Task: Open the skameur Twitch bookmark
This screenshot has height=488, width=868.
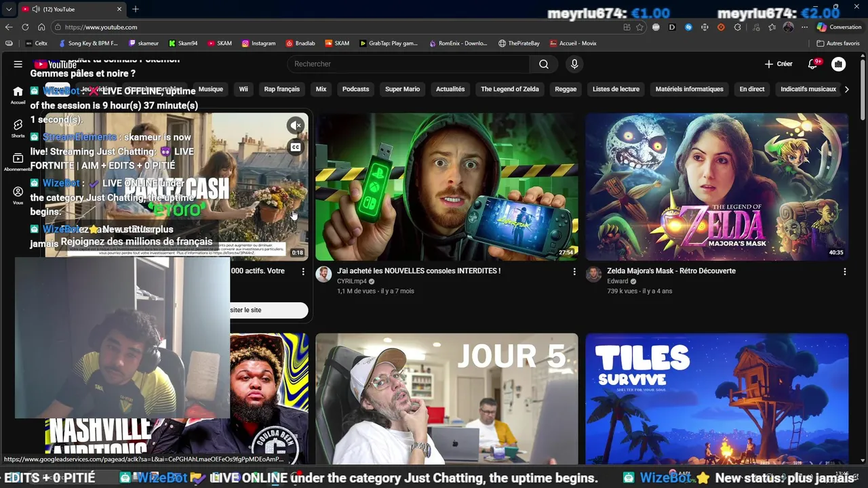Action: [x=144, y=43]
